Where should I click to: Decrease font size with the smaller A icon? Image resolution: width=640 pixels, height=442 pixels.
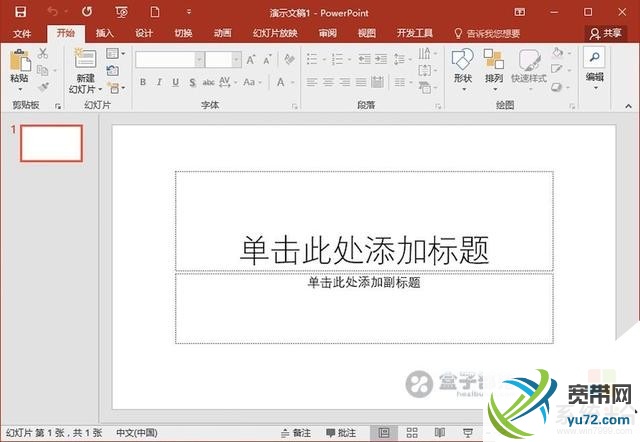coord(267,60)
